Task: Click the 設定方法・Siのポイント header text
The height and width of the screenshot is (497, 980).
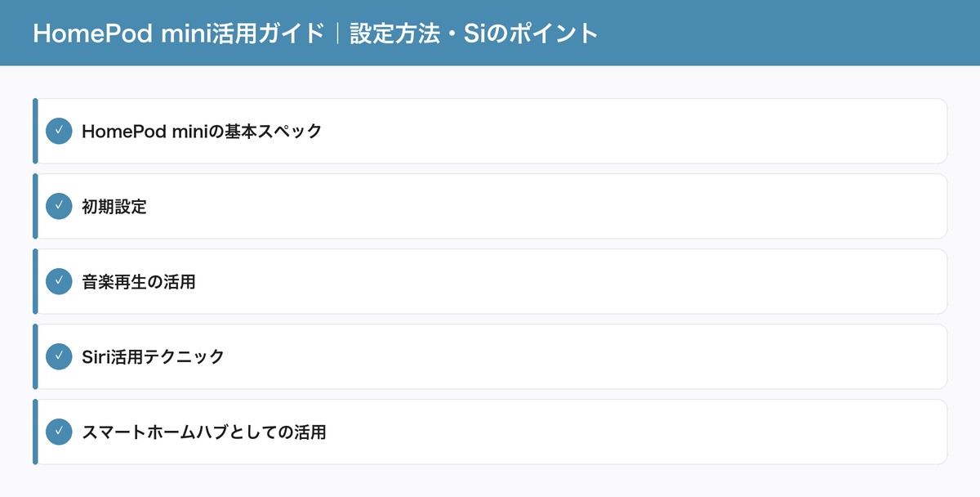Action: [474, 34]
